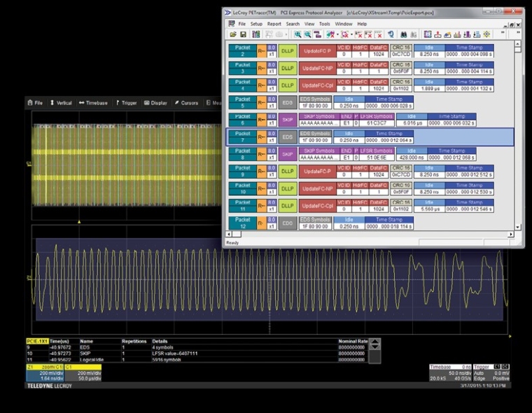Open the Report menu in PETracer
Viewport: 532px width, 413px height.
274,24
